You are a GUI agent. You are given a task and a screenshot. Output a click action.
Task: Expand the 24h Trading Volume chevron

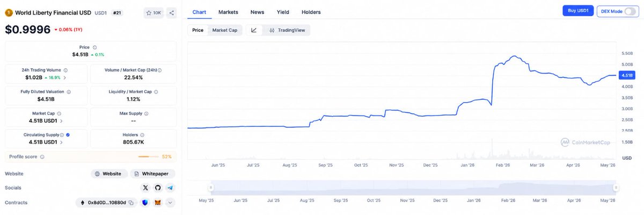click(x=64, y=77)
